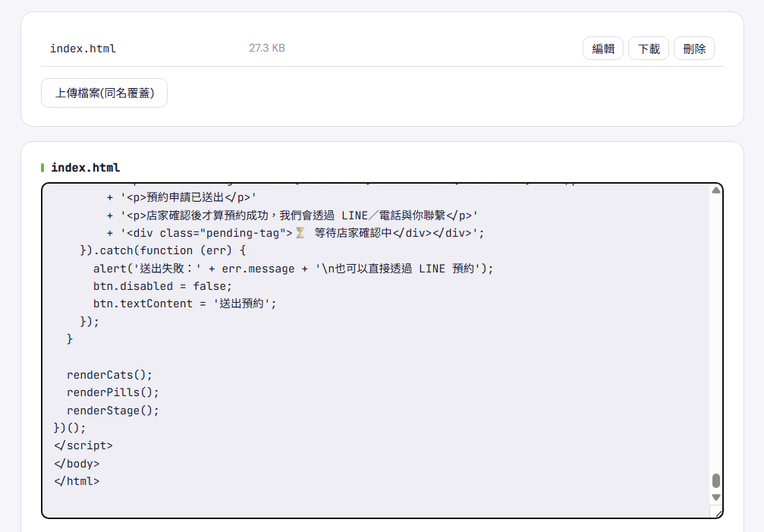
Task: Click the </html> closing tag line
Action: point(77,481)
